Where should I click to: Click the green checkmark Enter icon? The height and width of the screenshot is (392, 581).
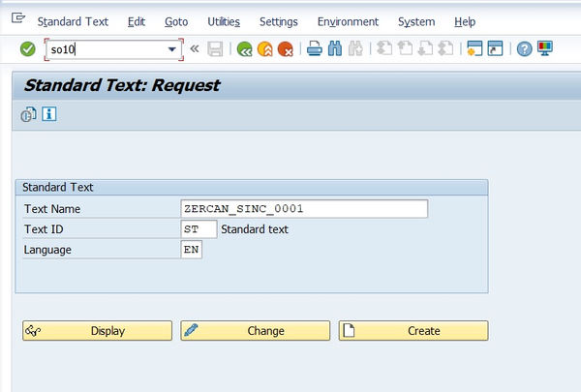(27, 49)
